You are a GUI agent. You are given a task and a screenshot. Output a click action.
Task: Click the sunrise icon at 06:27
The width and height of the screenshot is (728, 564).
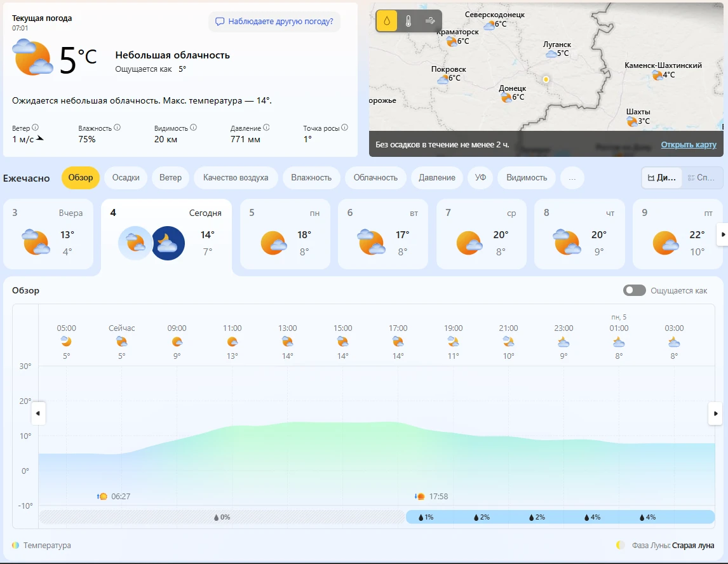click(x=102, y=496)
